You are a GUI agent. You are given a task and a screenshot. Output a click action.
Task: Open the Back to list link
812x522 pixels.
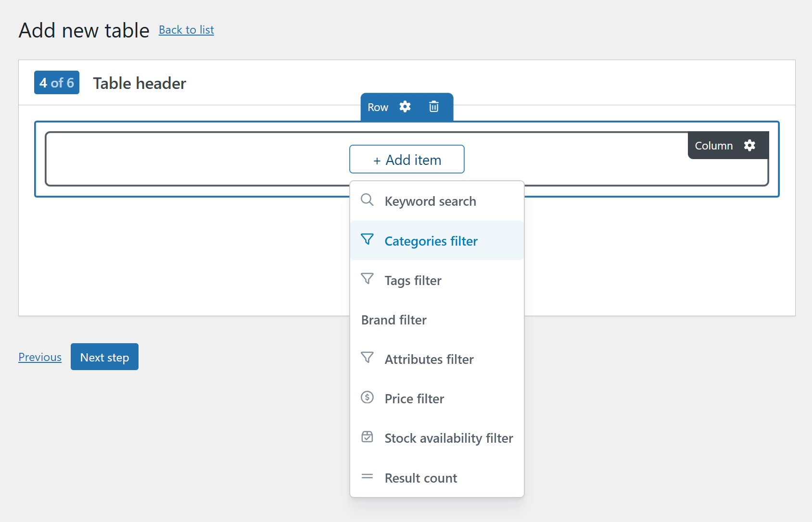[x=186, y=30]
